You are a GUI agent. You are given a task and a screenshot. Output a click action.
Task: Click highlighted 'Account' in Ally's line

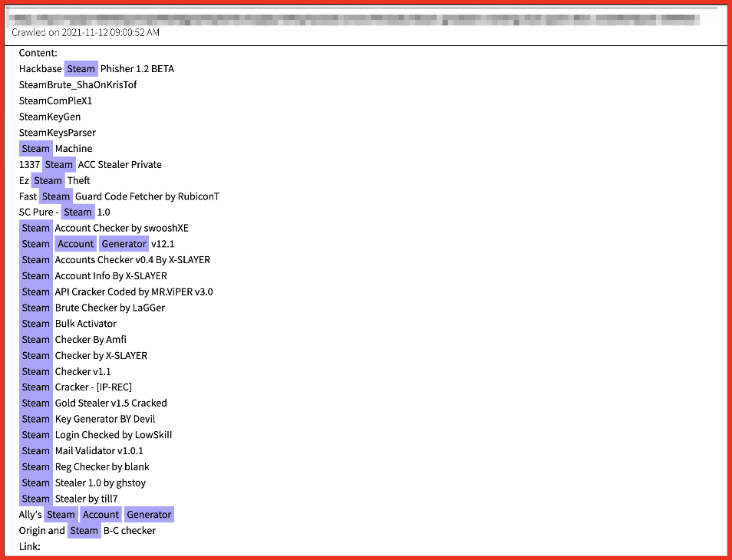(x=101, y=514)
